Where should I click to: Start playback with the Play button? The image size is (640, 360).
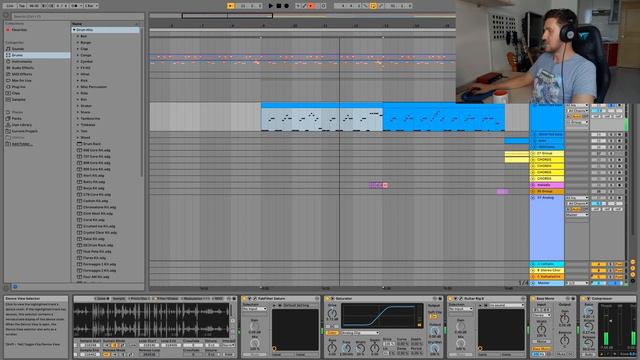click(271, 6)
